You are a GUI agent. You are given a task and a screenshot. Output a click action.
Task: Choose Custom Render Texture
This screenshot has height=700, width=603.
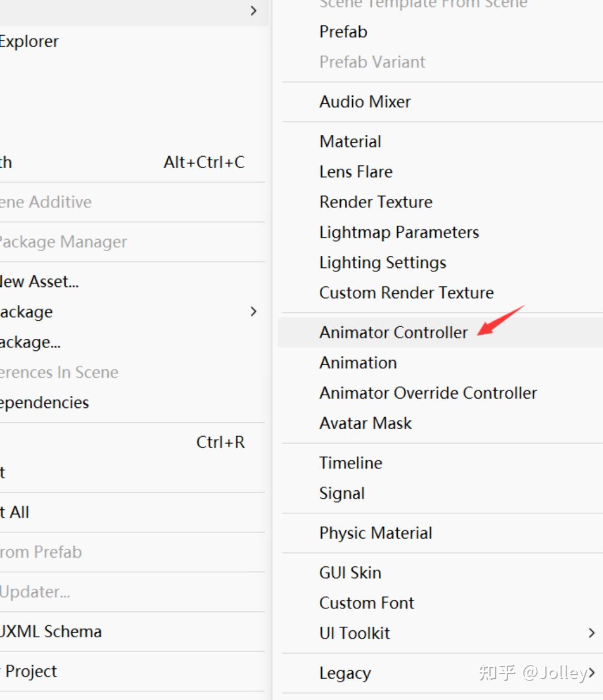[406, 293]
